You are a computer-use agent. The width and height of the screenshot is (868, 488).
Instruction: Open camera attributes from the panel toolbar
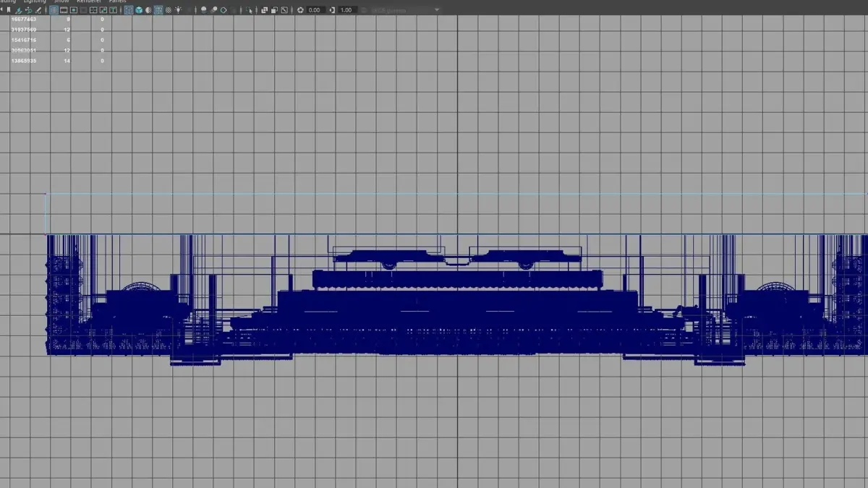1,10
